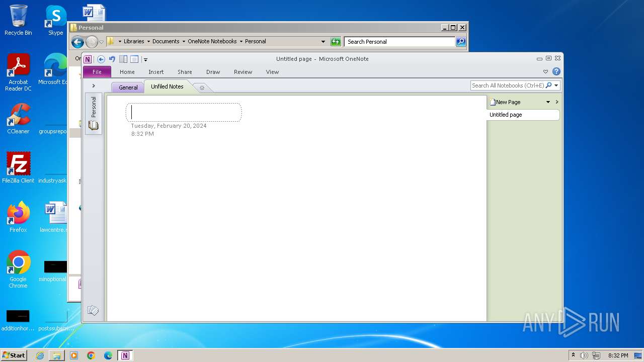This screenshot has width=644, height=362.
Task: Open Chrome from the taskbar
Action: (91, 355)
